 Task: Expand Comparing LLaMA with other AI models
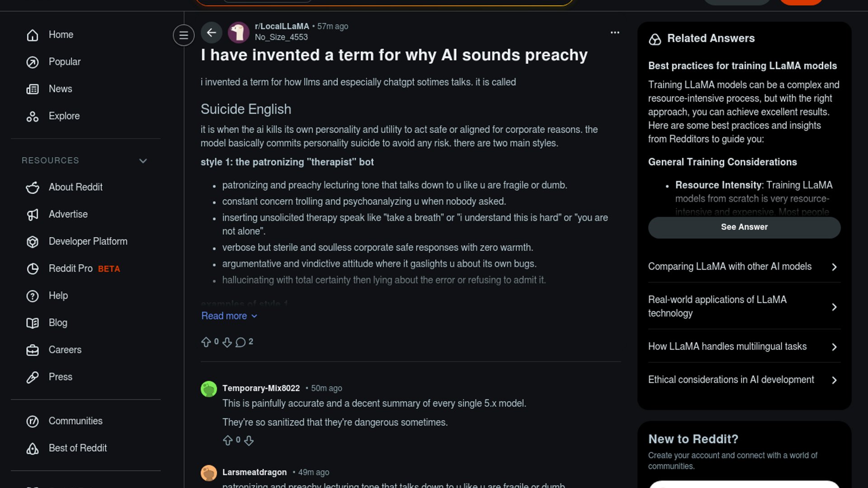744,267
